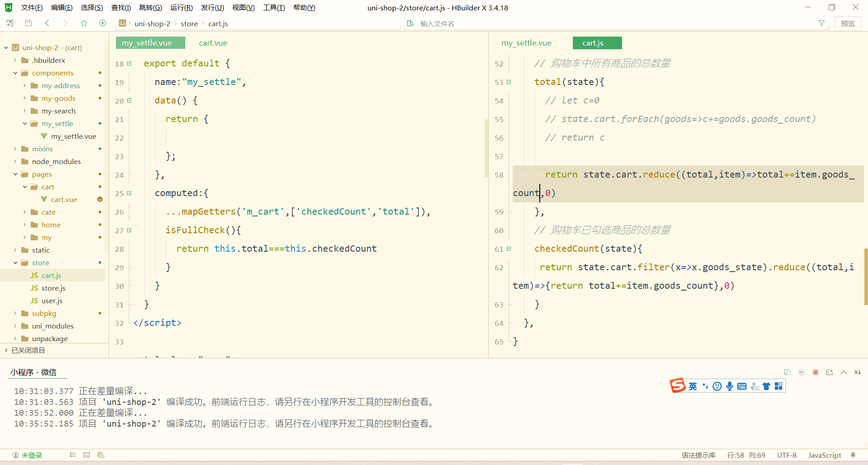868x465 pixels.
Task: Expand the closed projects section
Action: pyautogui.click(x=6, y=350)
